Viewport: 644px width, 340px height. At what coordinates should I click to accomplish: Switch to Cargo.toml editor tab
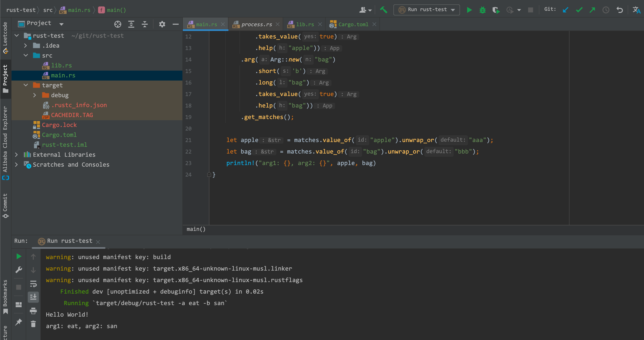(x=353, y=24)
